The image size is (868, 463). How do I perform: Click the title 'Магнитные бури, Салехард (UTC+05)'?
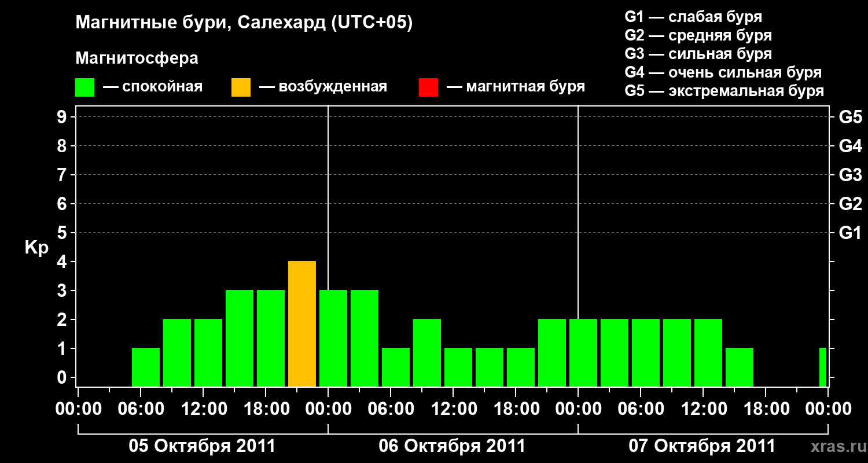click(244, 24)
